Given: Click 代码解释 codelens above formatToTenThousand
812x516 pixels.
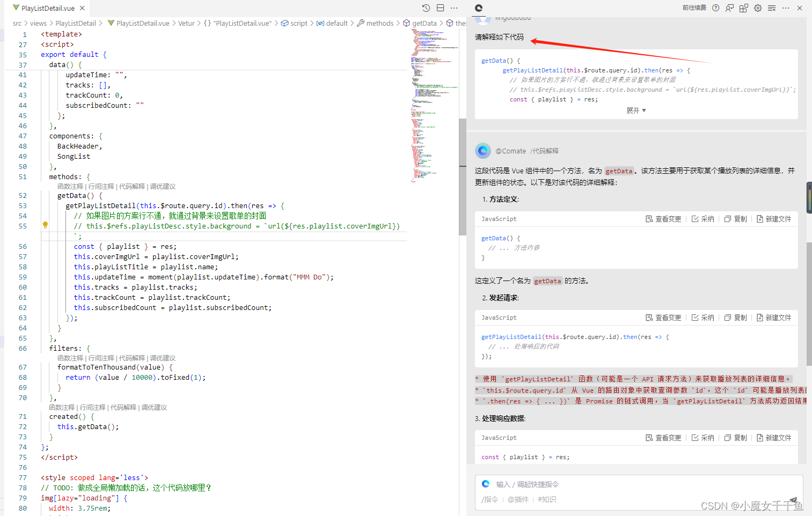Looking at the screenshot, I should click(132, 358).
